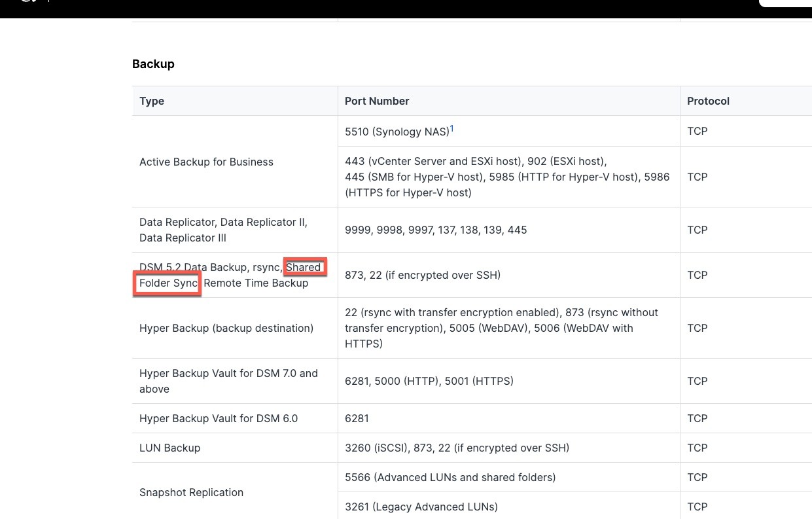This screenshot has width=812, height=519.
Task: Click the 3261 (Legacy Advanced LUNs) cell
Action: click(421, 507)
